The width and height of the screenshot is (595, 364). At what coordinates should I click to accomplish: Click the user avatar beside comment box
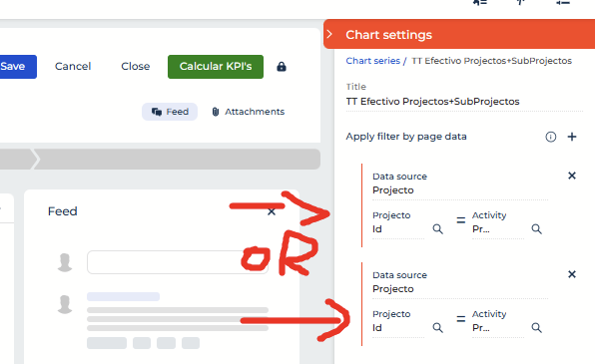tap(65, 262)
